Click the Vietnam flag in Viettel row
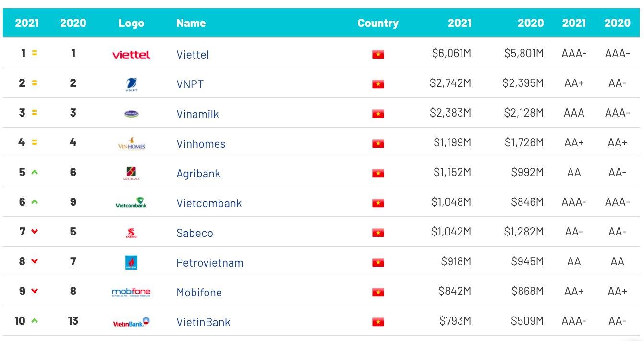Screen dimensions: 644x341 (378, 55)
